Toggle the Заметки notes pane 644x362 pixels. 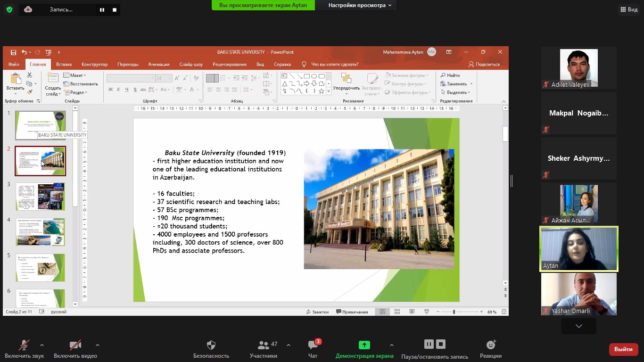point(317,312)
